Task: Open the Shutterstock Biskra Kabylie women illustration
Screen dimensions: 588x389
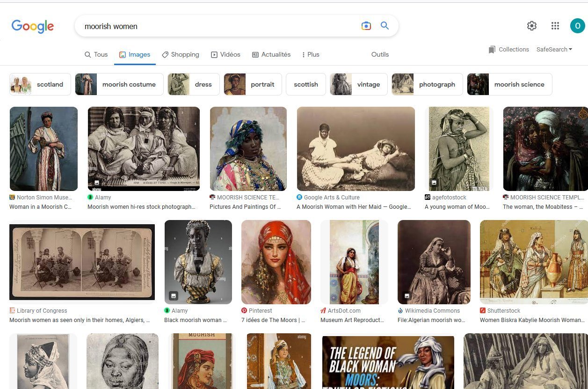Action: tap(534, 262)
